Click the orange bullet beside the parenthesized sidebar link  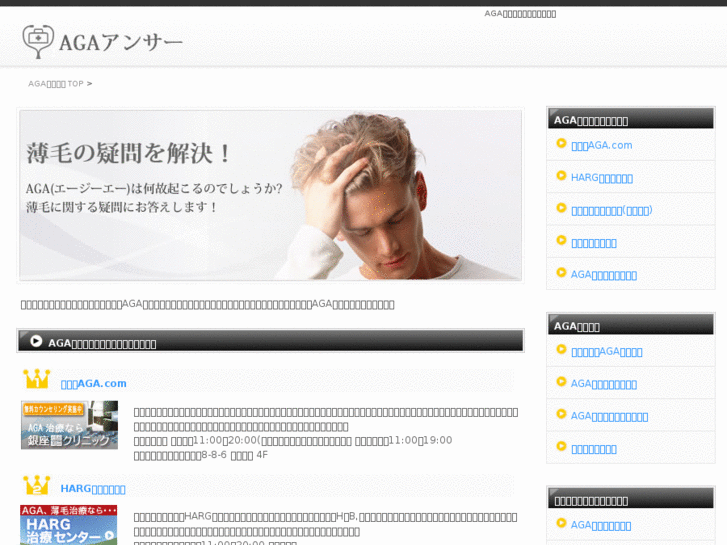(x=561, y=208)
